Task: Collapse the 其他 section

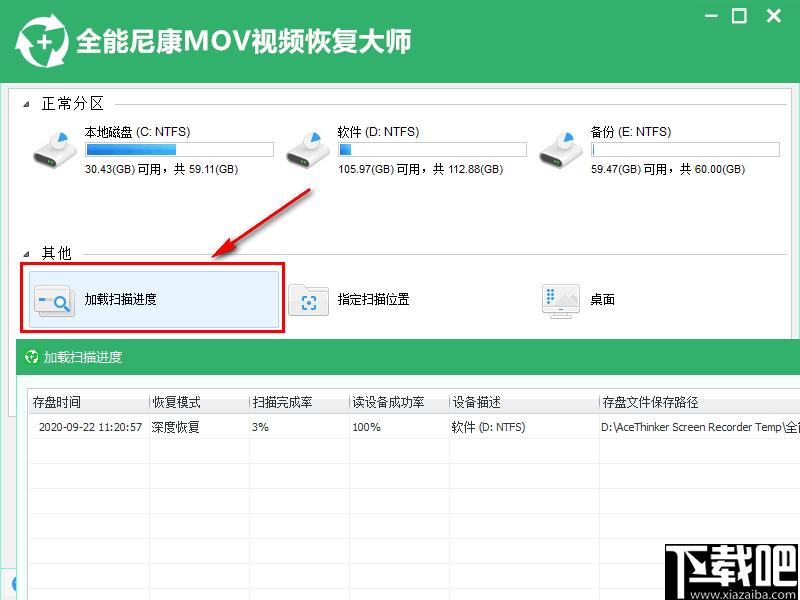Action: pos(27,254)
